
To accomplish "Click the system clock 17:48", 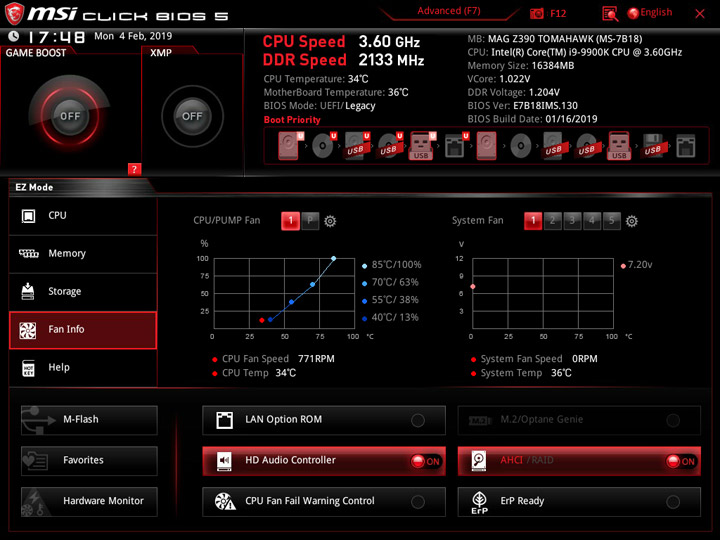I will [x=56, y=37].
